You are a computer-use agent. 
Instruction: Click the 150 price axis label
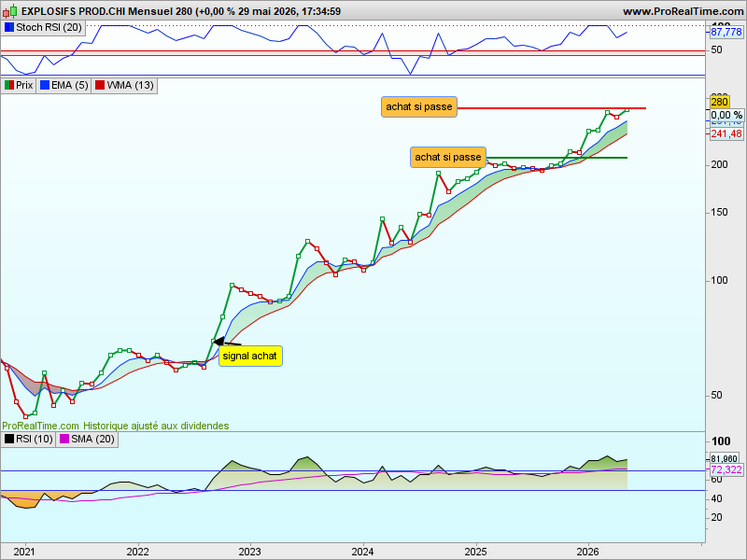(x=719, y=213)
